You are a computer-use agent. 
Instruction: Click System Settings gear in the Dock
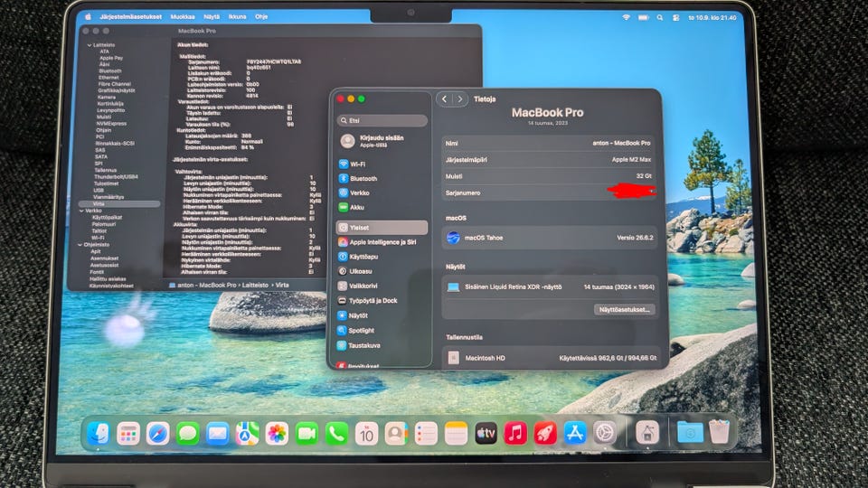point(605,434)
